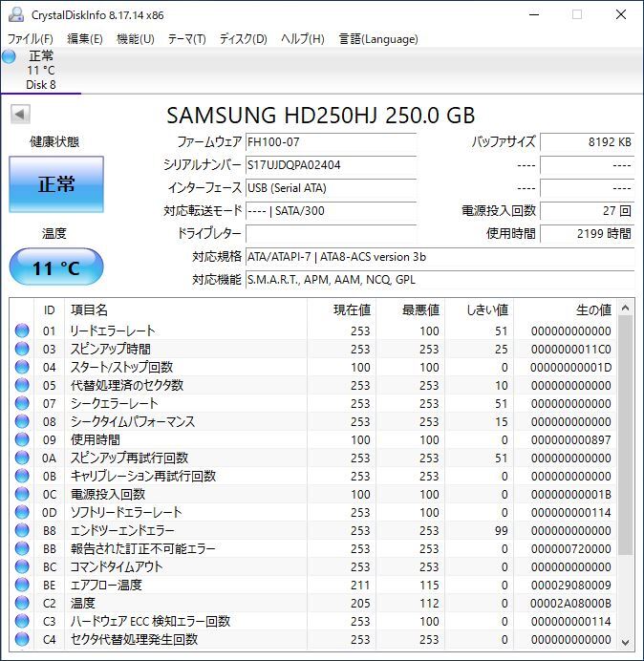Click raw value 000000720000
This screenshot has width=644, height=661.
[571, 548]
